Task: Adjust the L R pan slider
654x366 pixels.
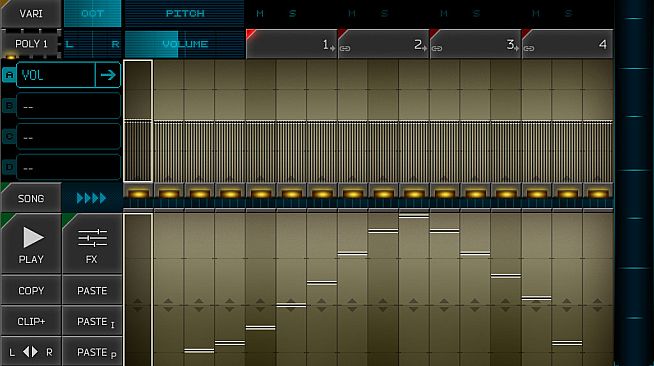Action: pos(92,44)
